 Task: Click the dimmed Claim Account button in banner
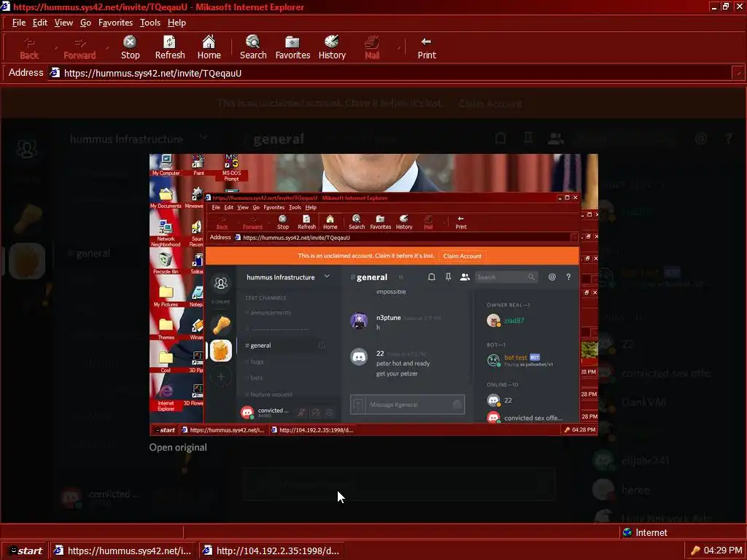490,104
